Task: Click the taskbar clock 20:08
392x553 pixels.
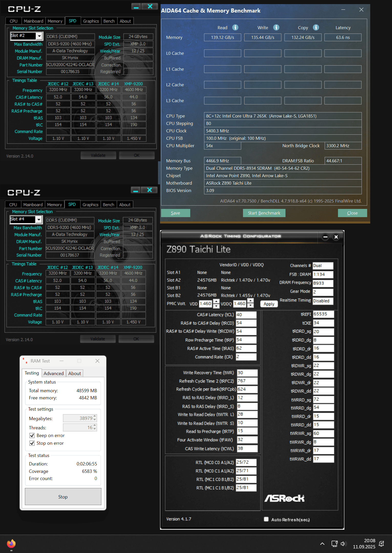Action: click(369, 540)
